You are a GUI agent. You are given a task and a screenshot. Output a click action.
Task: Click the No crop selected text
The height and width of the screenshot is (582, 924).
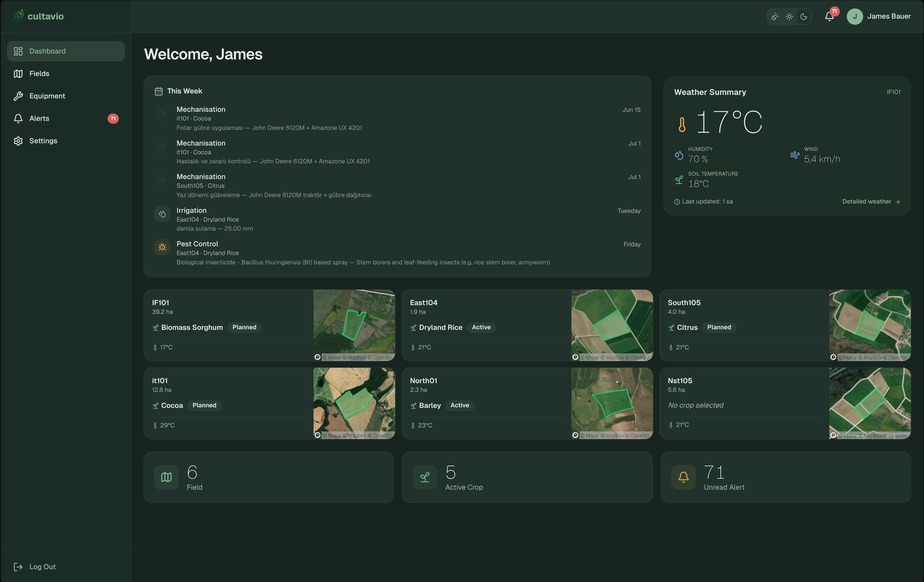point(696,405)
